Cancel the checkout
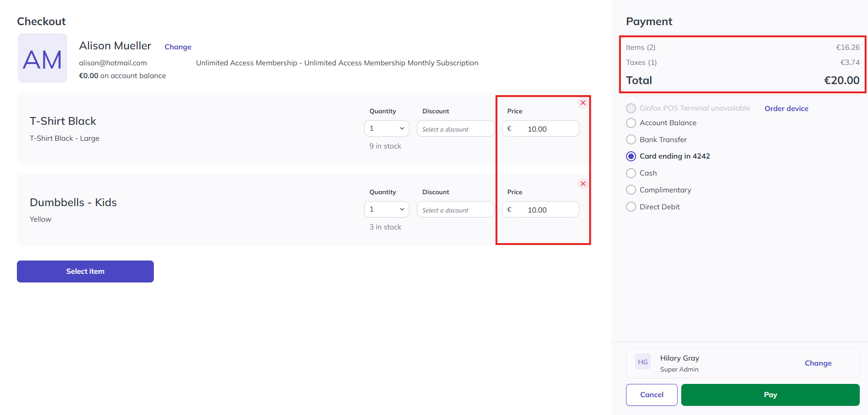The width and height of the screenshot is (868, 415). pyautogui.click(x=652, y=395)
